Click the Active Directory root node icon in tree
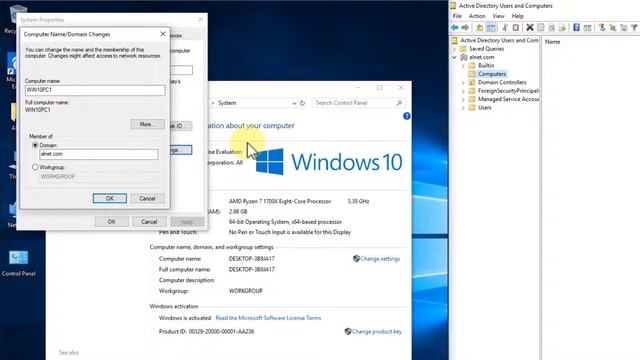This screenshot has width=640, height=360. click(x=454, y=40)
